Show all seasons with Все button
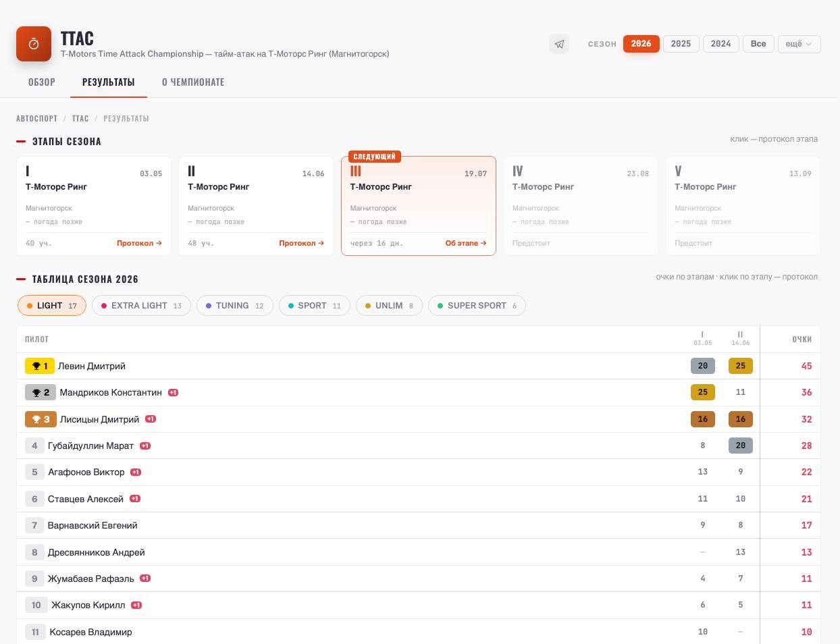The image size is (840, 644). click(758, 44)
